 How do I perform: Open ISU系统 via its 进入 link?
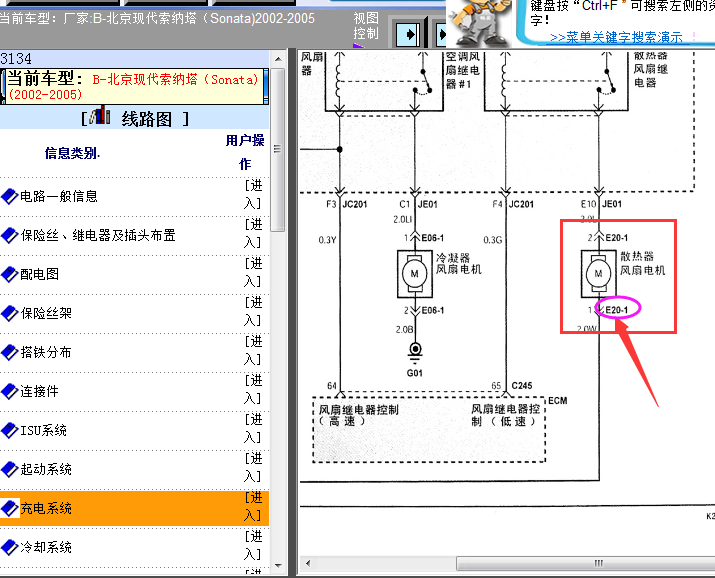(x=253, y=428)
